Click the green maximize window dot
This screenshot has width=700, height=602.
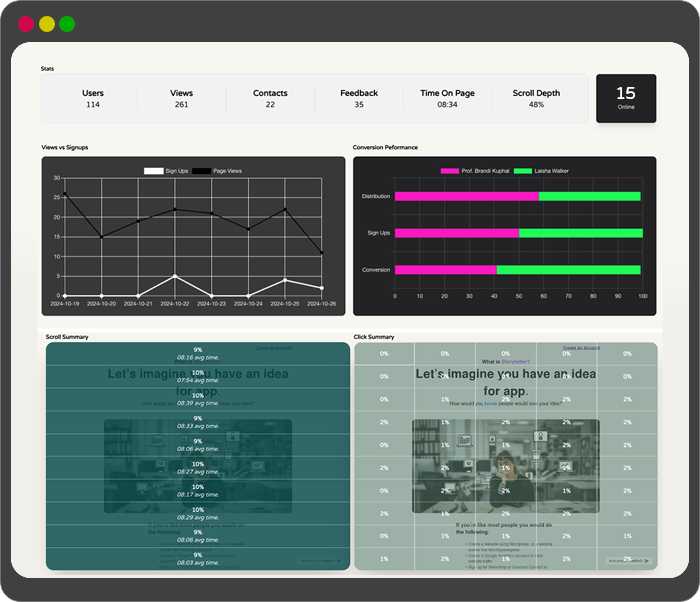point(67,23)
